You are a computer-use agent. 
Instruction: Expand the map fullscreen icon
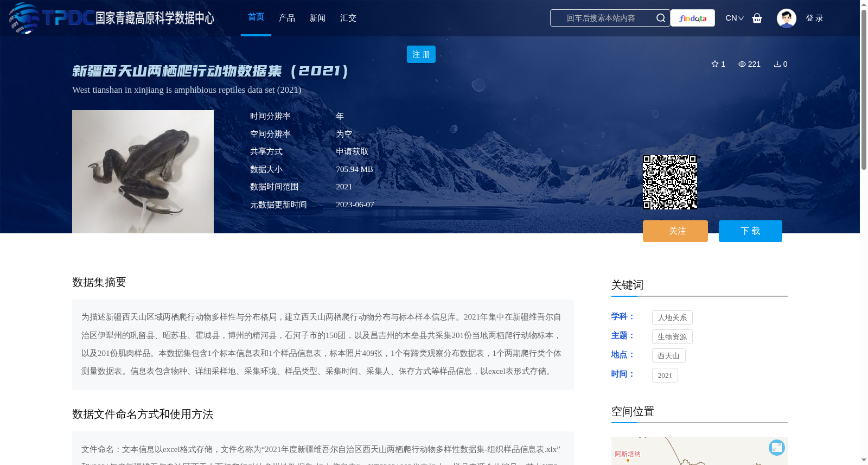pos(777,447)
